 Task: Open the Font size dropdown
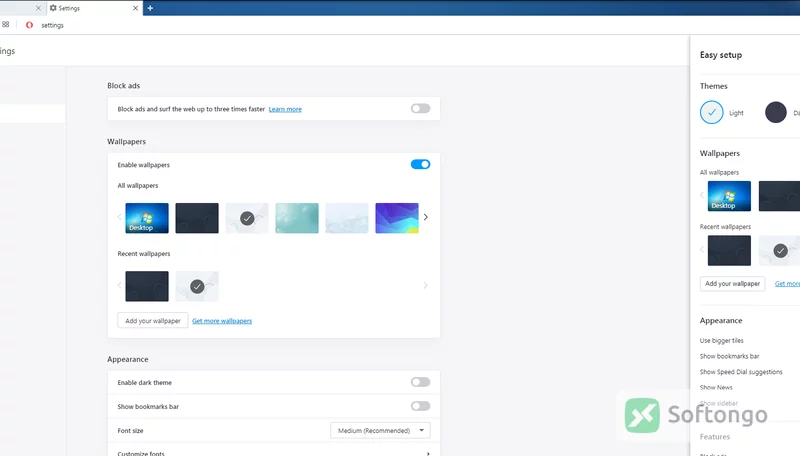pyautogui.click(x=380, y=430)
